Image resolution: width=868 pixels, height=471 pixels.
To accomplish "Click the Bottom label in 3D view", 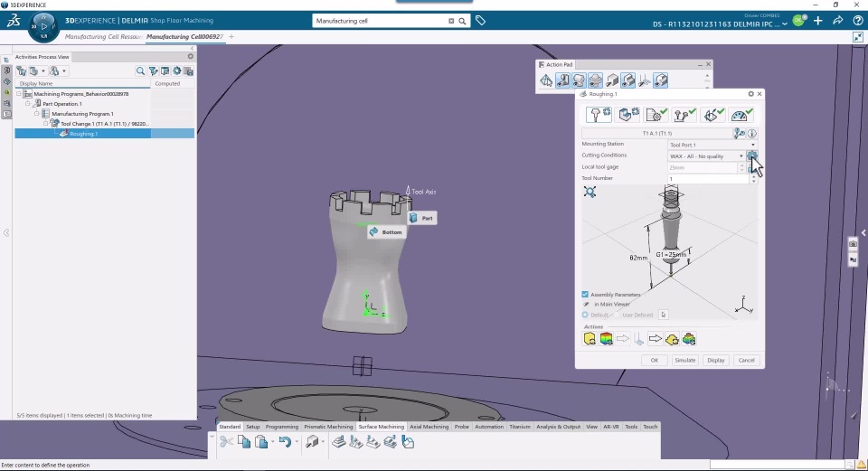I will tap(386, 232).
